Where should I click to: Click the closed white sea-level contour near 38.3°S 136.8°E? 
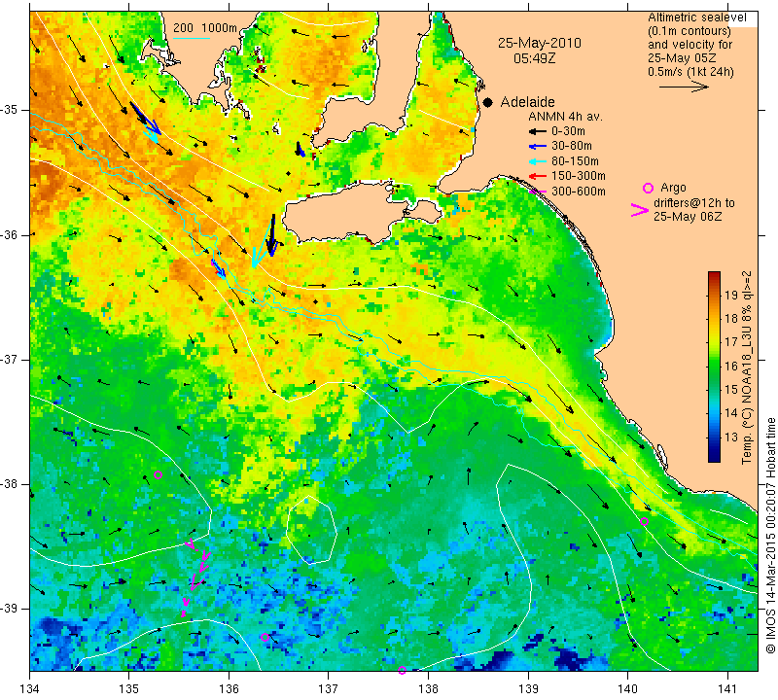coord(312,530)
